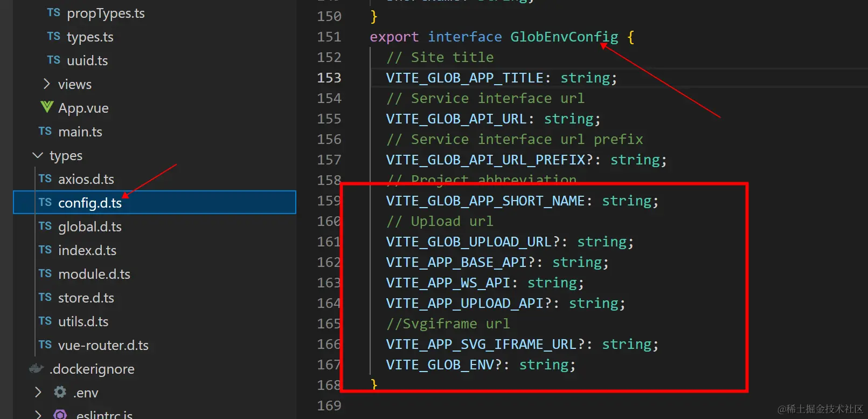This screenshot has width=868, height=419.
Task: Click VITE_GLOB_API_URL_PREFIX property name
Action: [x=485, y=160]
